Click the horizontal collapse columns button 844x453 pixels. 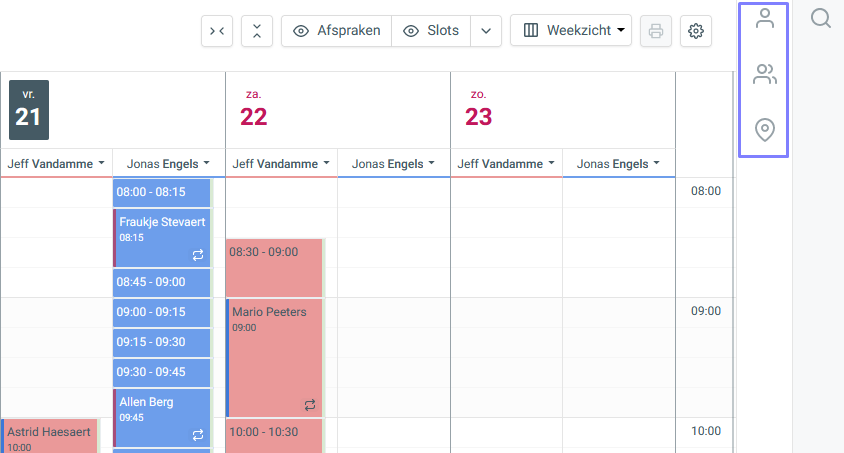(x=217, y=31)
